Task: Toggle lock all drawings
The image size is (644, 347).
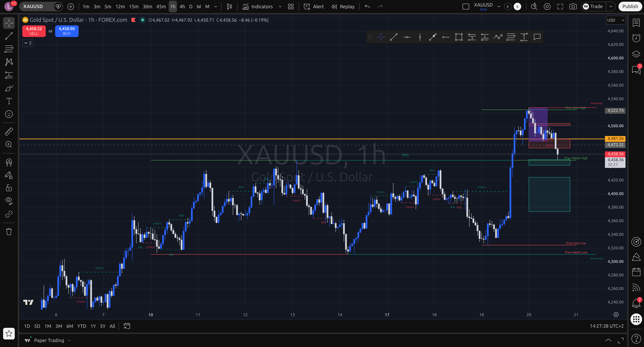Action: 9,188
